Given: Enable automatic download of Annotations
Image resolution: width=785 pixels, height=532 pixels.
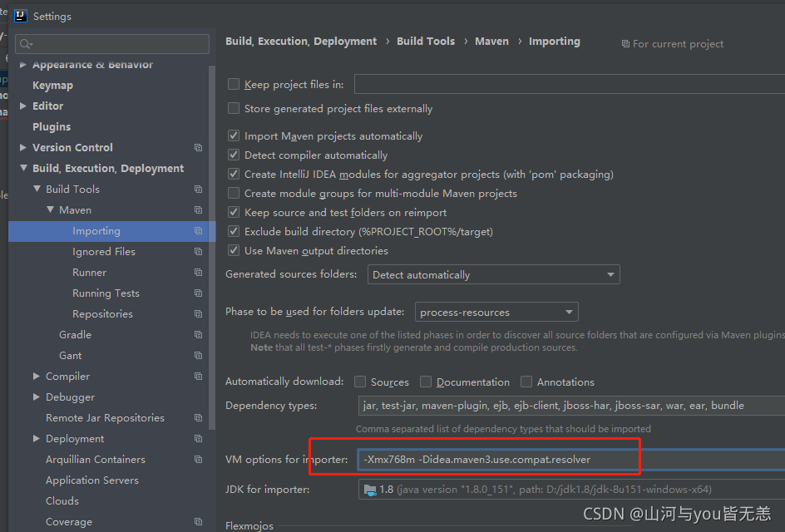Looking at the screenshot, I should [x=526, y=382].
